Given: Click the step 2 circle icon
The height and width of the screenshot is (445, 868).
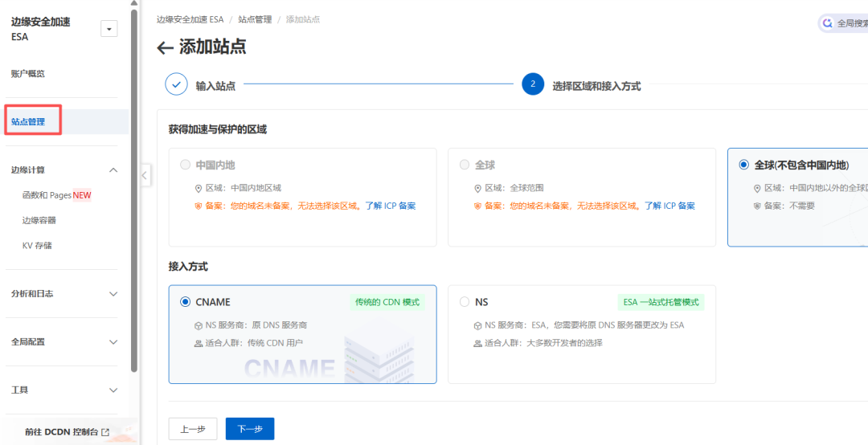Looking at the screenshot, I should pyautogui.click(x=533, y=84).
